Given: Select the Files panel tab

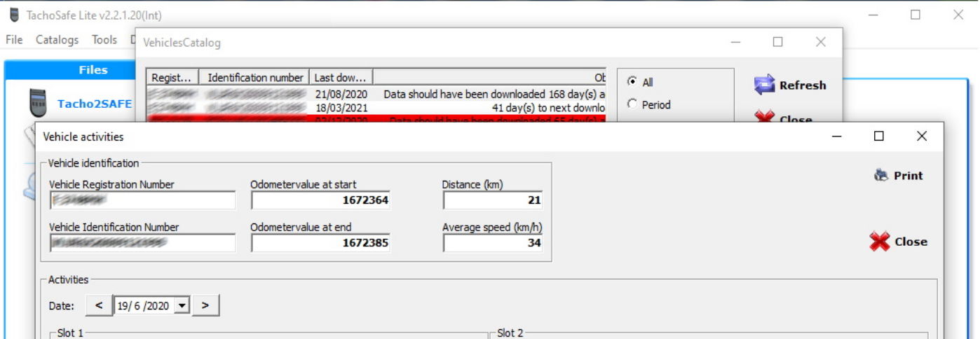Looking at the screenshot, I should pos(93,70).
